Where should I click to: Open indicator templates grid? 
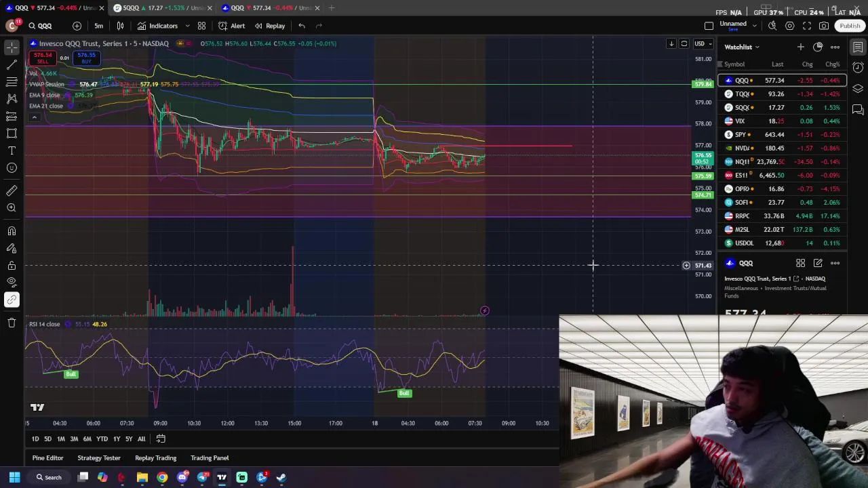[x=201, y=26]
